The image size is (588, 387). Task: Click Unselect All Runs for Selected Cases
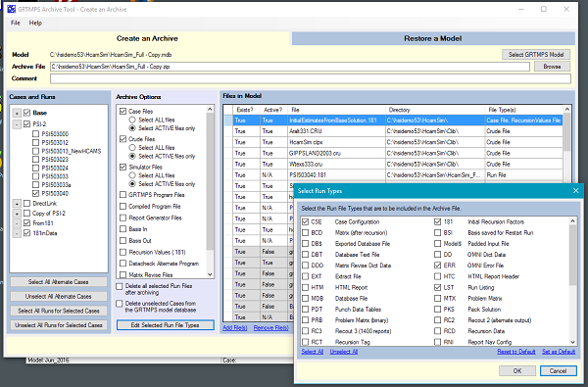coord(59,325)
